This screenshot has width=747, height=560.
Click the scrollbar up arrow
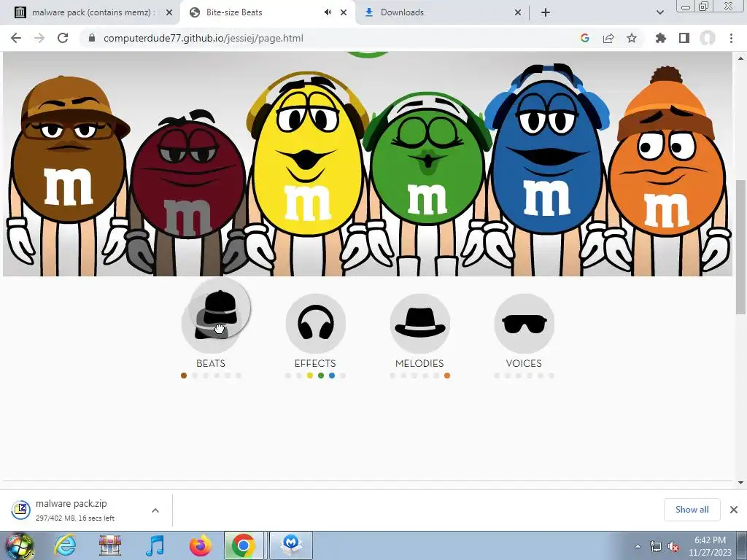pyautogui.click(x=740, y=58)
